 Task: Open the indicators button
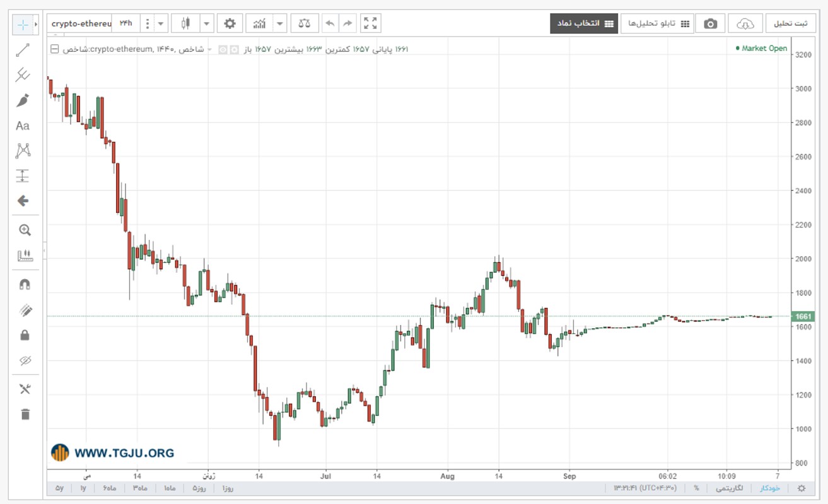pos(259,24)
